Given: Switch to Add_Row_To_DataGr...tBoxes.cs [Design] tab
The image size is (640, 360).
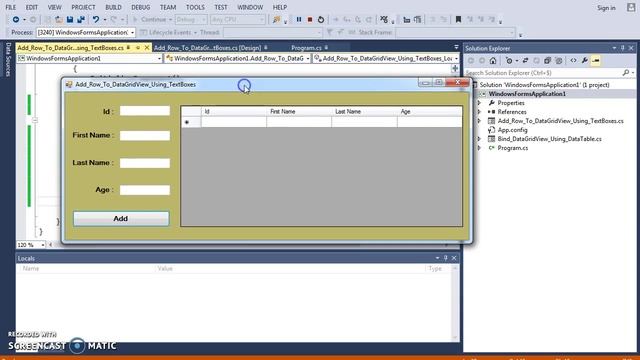Looking at the screenshot, I should click(x=208, y=48).
